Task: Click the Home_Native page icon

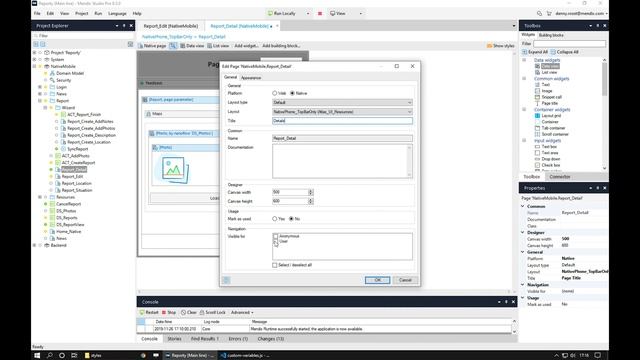Action: 52,232
